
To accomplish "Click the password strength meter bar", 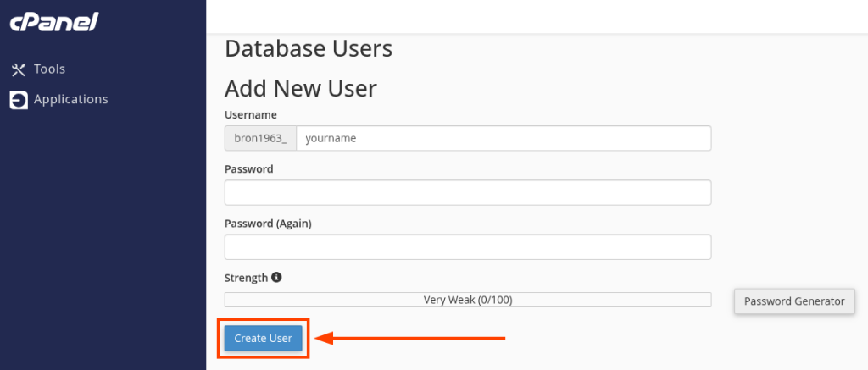I will (467, 300).
